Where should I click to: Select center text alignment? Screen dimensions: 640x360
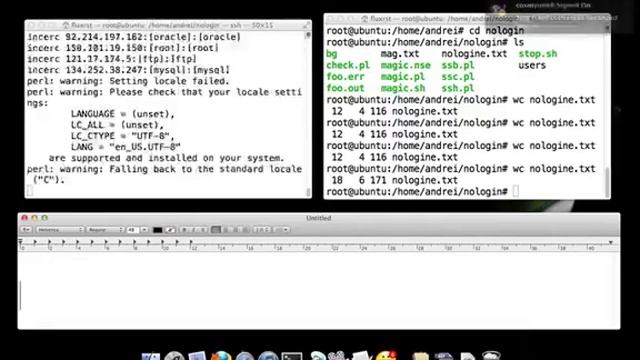(226, 230)
